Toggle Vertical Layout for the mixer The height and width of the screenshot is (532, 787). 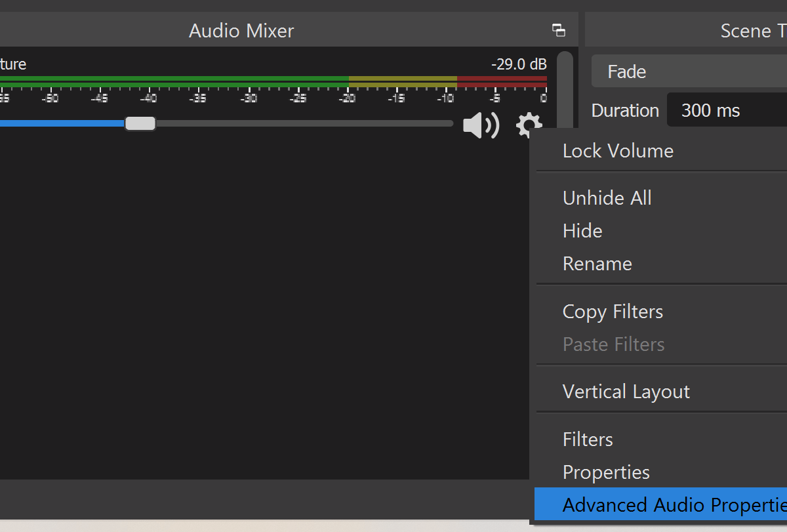(x=626, y=392)
